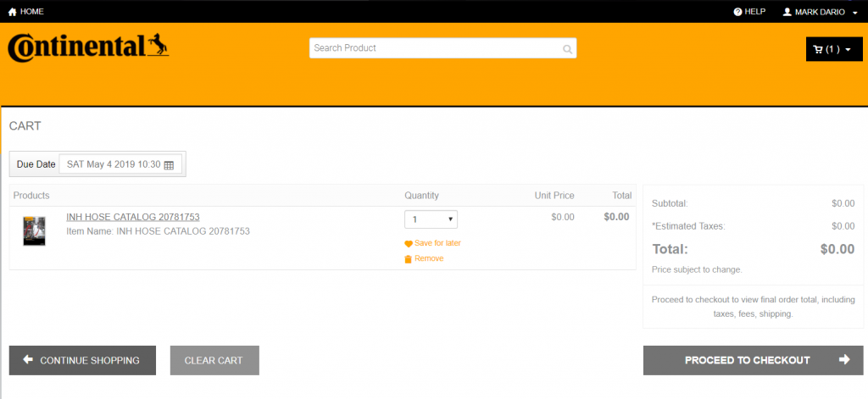Open the HELP menu item
This screenshot has width=868, height=399.
coord(754,12)
